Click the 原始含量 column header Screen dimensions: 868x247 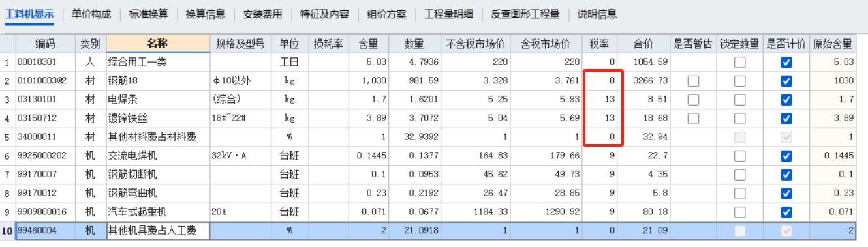(832, 44)
